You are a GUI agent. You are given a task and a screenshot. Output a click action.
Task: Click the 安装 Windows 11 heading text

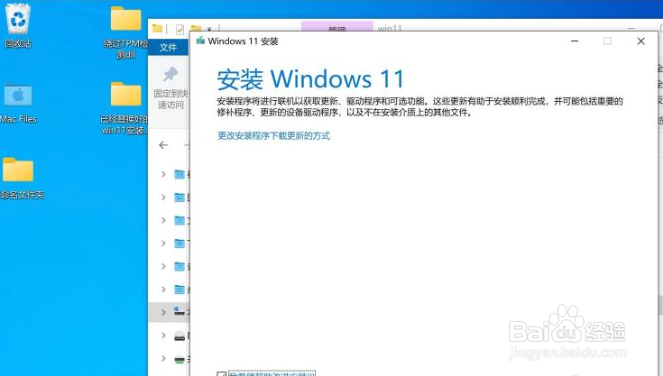(x=311, y=79)
